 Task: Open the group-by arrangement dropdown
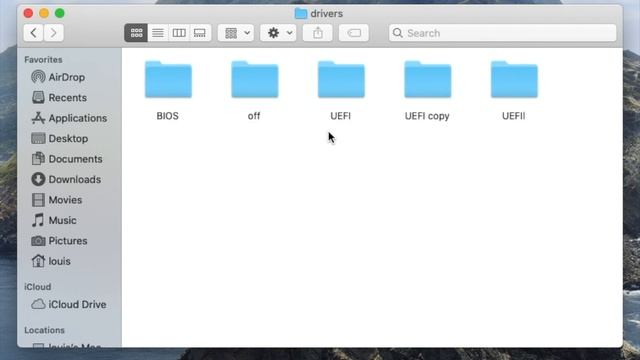tap(236, 33)
